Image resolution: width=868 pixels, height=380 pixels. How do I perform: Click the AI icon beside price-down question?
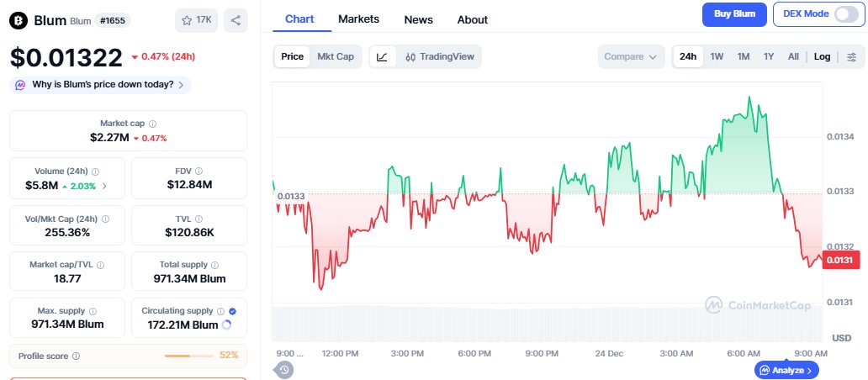tap(20, 85)
